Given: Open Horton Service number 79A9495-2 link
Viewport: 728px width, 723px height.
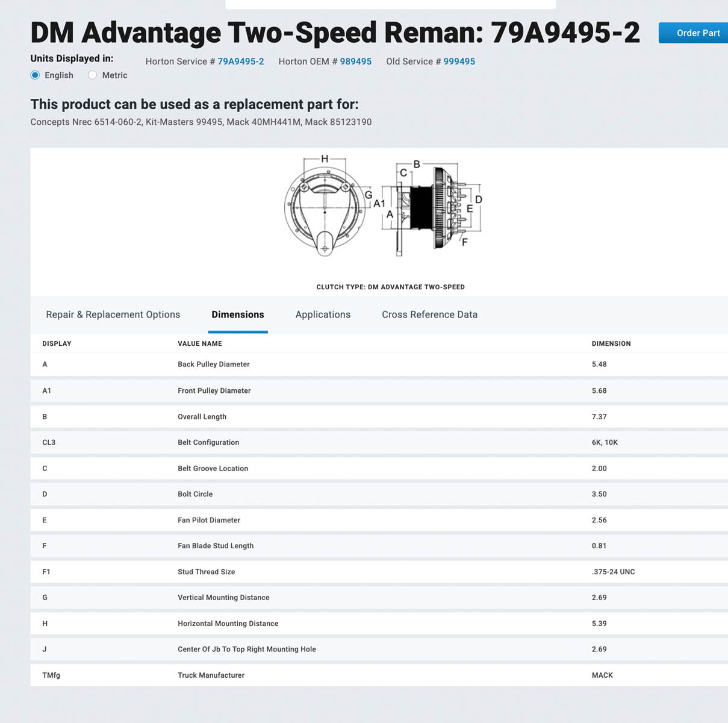Looking at the screenshot, I should [240, 61].
